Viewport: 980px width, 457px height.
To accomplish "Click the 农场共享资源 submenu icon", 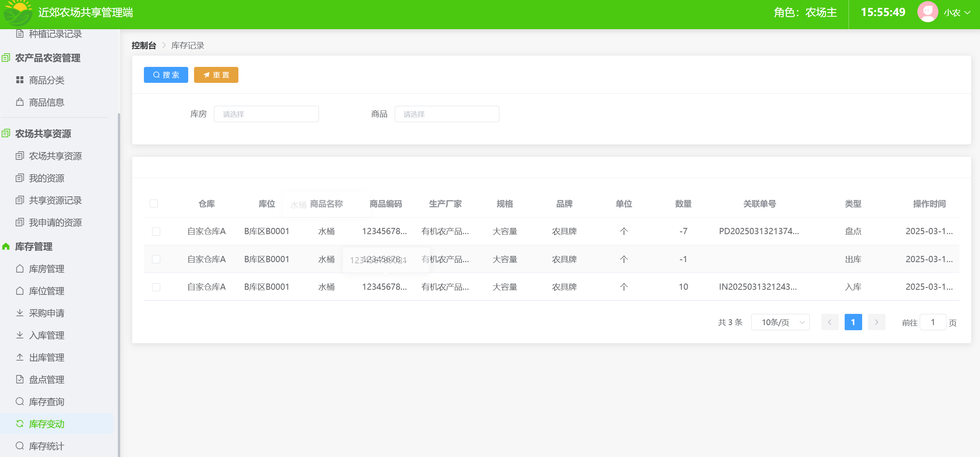I will (20, 156).
